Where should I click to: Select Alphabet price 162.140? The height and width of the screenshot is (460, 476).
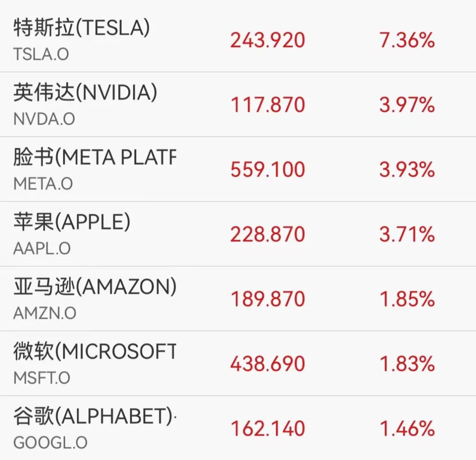click(x=268, y=429)
